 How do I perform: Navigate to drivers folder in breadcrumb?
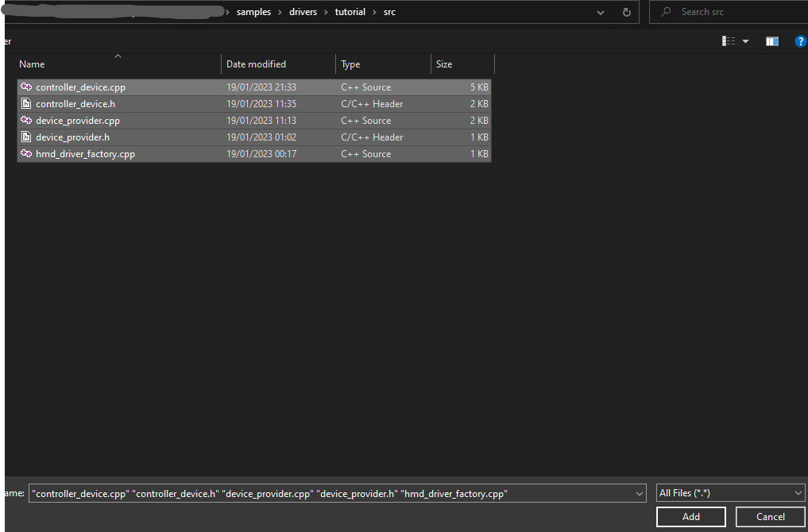tap(303, 12)
